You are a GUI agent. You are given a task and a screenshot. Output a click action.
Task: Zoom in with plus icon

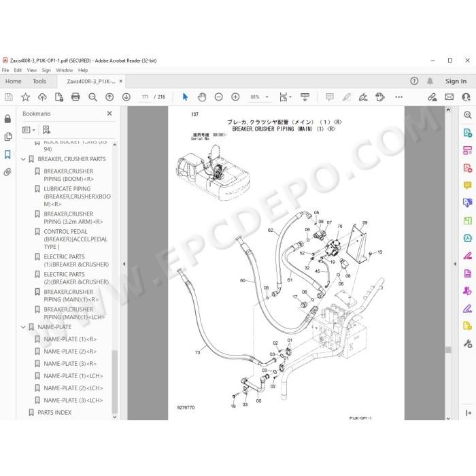[235, 97]
